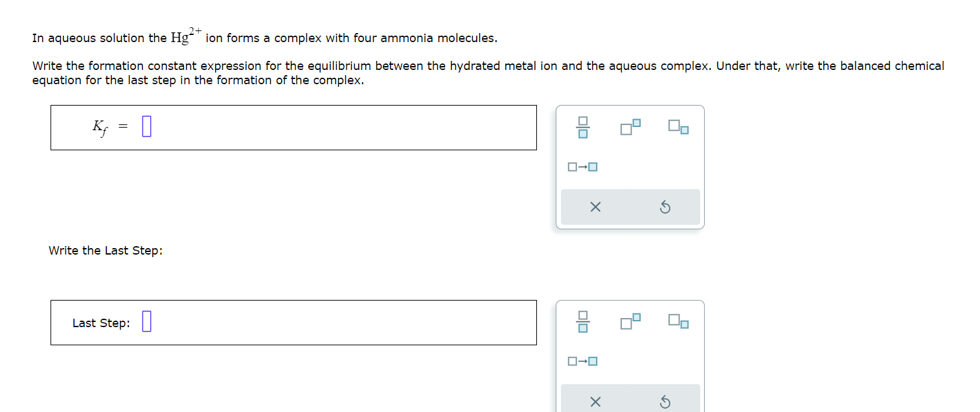Insert a fraction into the Last Step equation

pyautogui.click(x=582, y=323)
